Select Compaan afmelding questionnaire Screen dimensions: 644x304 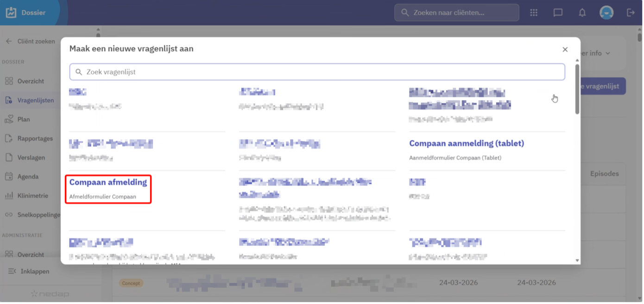click(x=108, y=182)
